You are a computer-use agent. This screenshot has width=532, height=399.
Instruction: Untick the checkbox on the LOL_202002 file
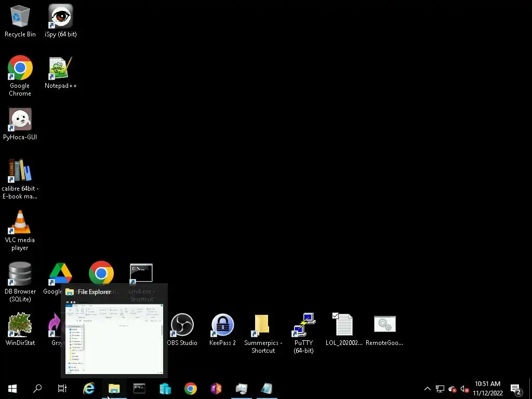[335, 316]
